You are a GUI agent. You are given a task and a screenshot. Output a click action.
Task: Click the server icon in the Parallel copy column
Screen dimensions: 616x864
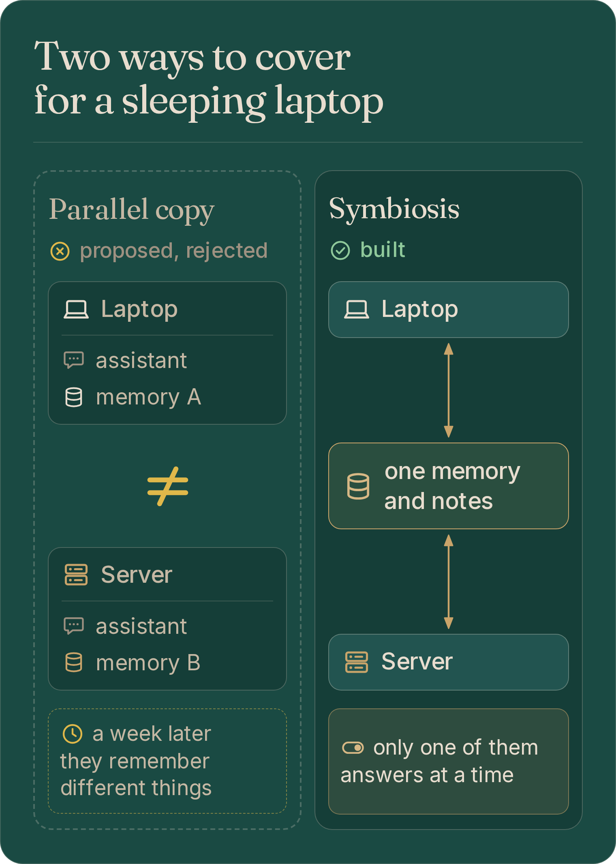tap(76, 575)
